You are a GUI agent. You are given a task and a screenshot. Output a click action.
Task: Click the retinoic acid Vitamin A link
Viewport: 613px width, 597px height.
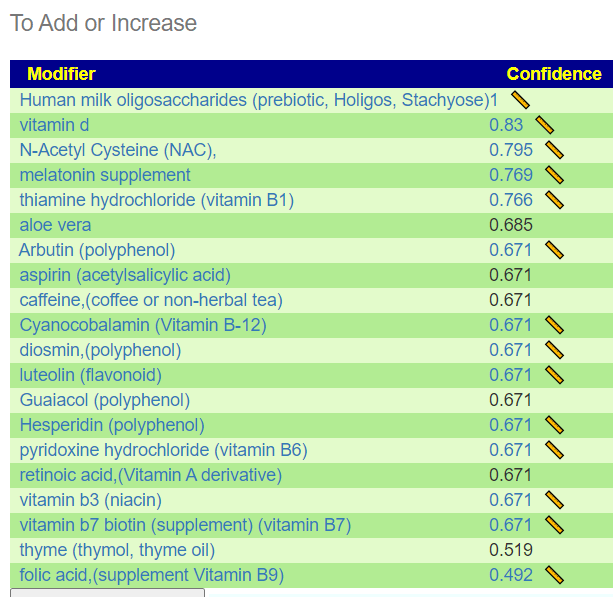(x=151, y=475)
